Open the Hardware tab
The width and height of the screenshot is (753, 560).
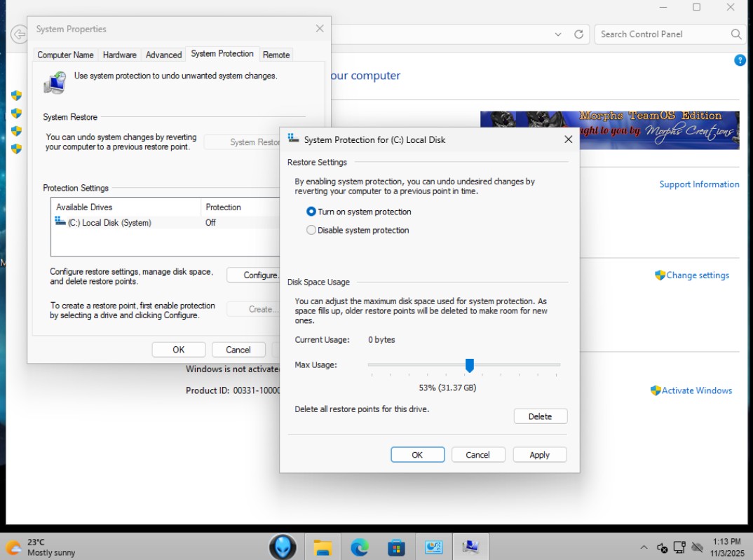coord(120,55)
